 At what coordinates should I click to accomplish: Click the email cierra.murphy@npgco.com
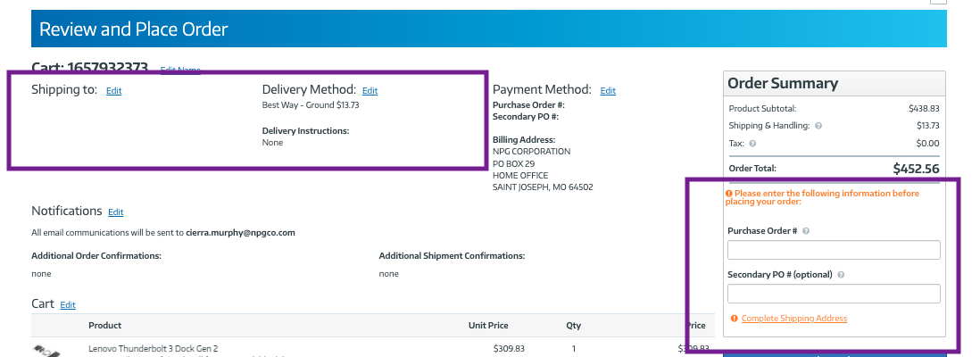tap(241, 233)
